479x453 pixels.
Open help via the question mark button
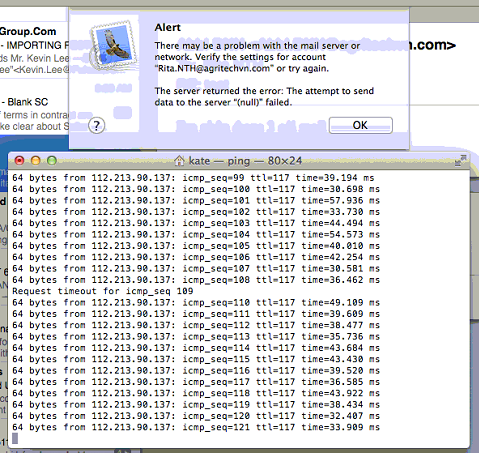[97, 126]
